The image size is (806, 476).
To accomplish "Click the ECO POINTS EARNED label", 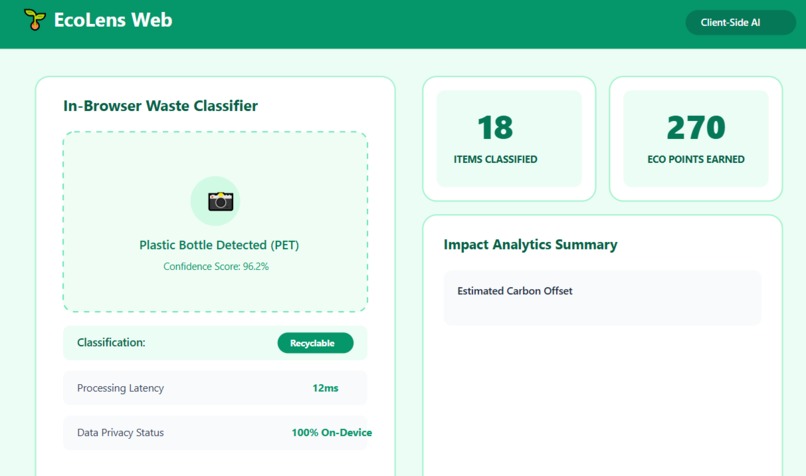I will (x=696, y=159).
